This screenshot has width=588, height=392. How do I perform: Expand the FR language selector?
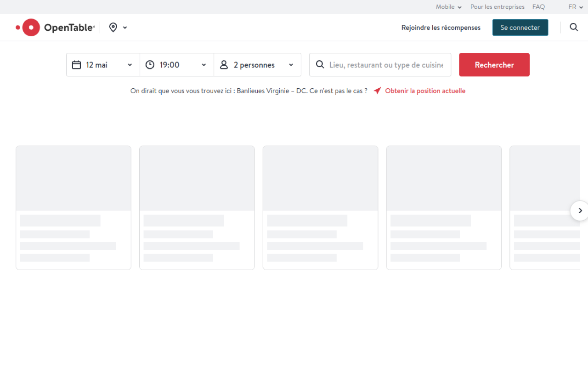pyautogui.click(x=576, y=7)
